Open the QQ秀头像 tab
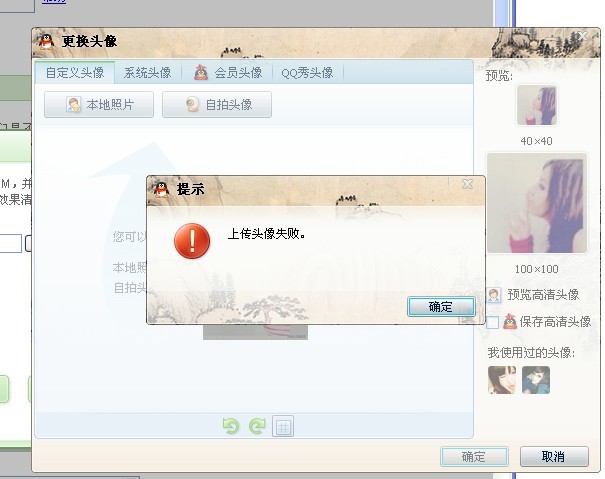The height and width of the screenshot is (479, 605). click(x=307, y=73)
